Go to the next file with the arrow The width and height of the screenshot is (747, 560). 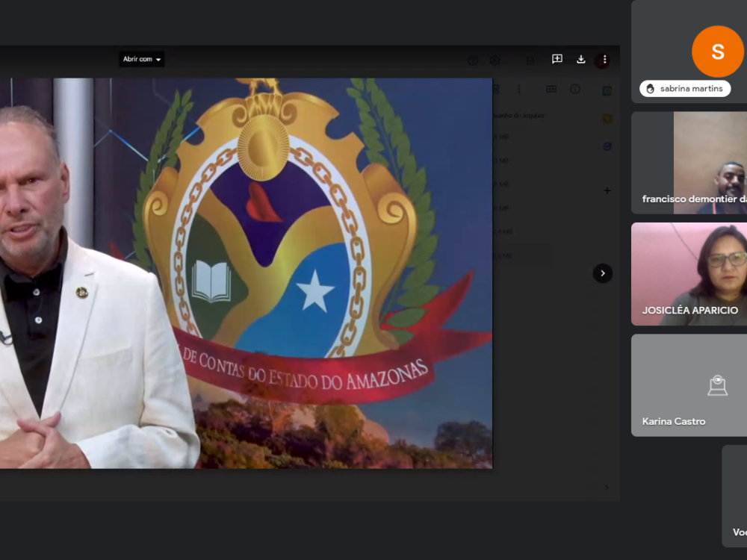(603, 273)
